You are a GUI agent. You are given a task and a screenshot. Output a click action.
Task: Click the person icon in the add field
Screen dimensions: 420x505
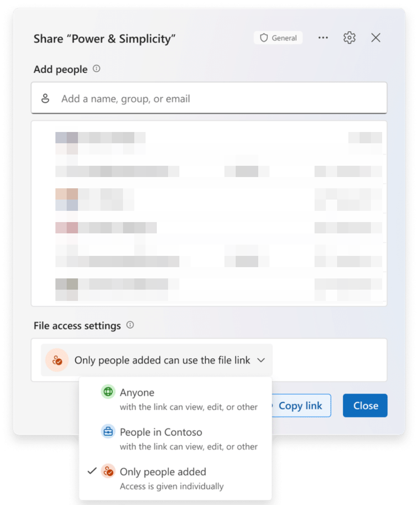click(x=46, y=98)
